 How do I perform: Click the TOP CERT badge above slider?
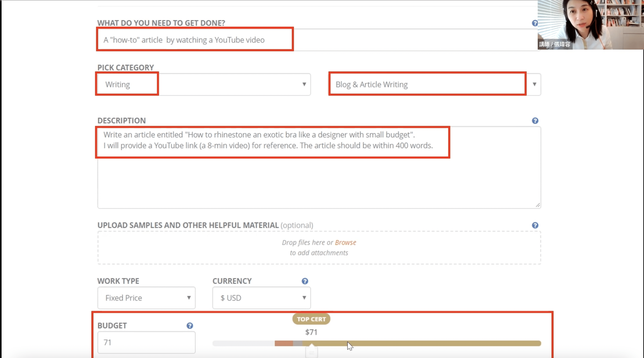[311, 319]
